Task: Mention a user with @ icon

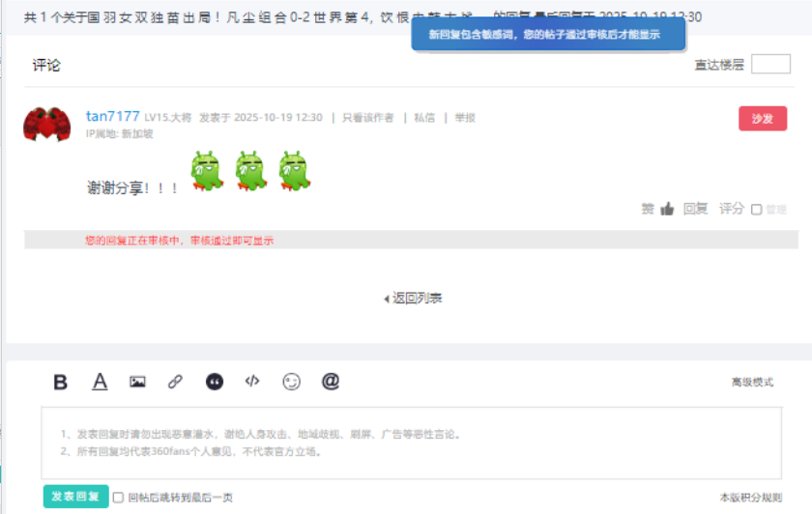Action: [331, 382]
